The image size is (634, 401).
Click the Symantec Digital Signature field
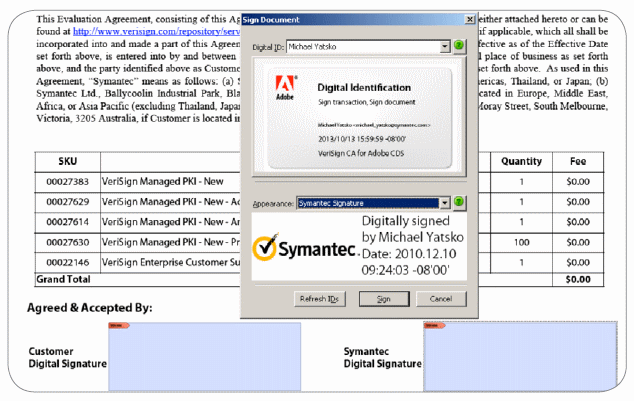click(520, 357)
